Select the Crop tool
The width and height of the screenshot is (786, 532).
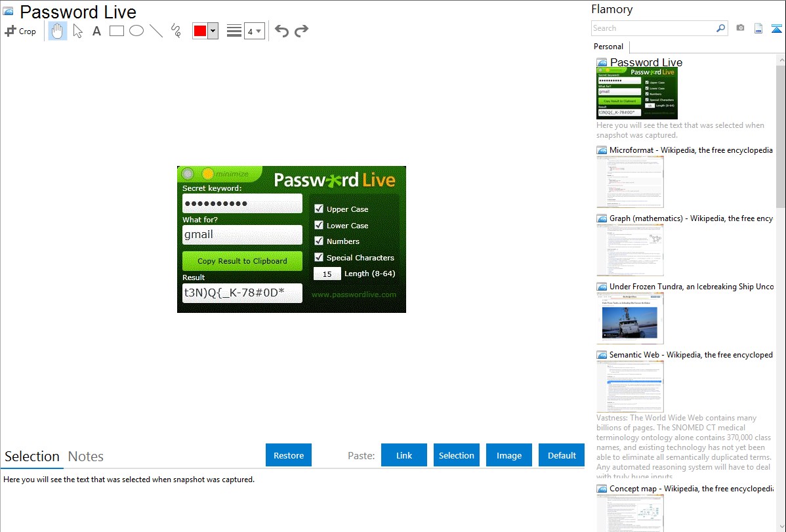click(x=20, y=31)
